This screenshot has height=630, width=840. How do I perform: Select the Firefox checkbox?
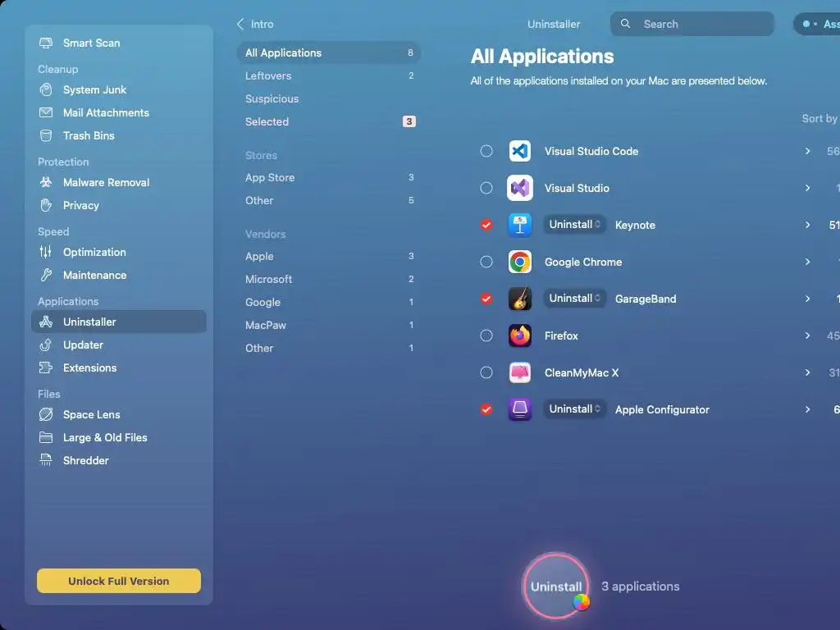coord(486,336)
